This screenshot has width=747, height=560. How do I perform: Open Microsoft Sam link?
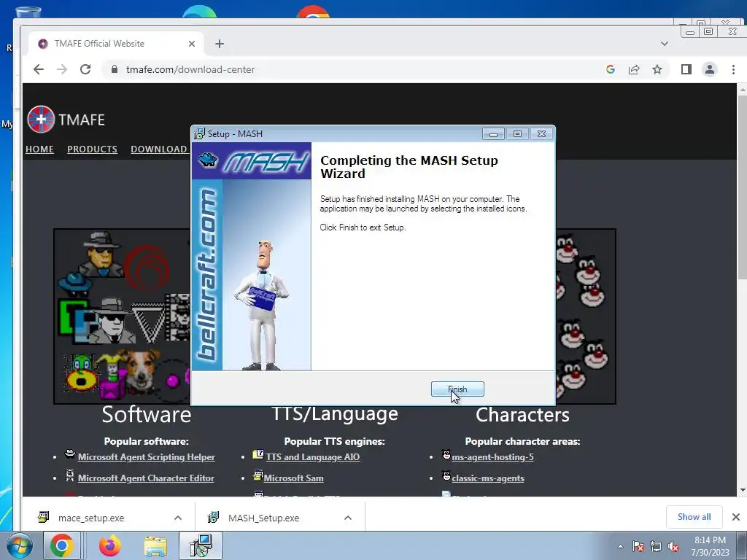[293, 478]
